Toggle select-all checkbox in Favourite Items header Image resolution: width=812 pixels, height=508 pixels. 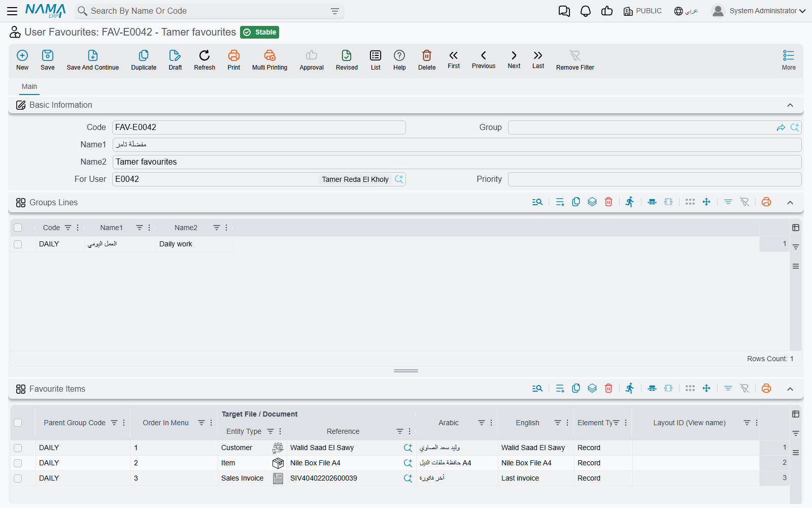(18, 423)
